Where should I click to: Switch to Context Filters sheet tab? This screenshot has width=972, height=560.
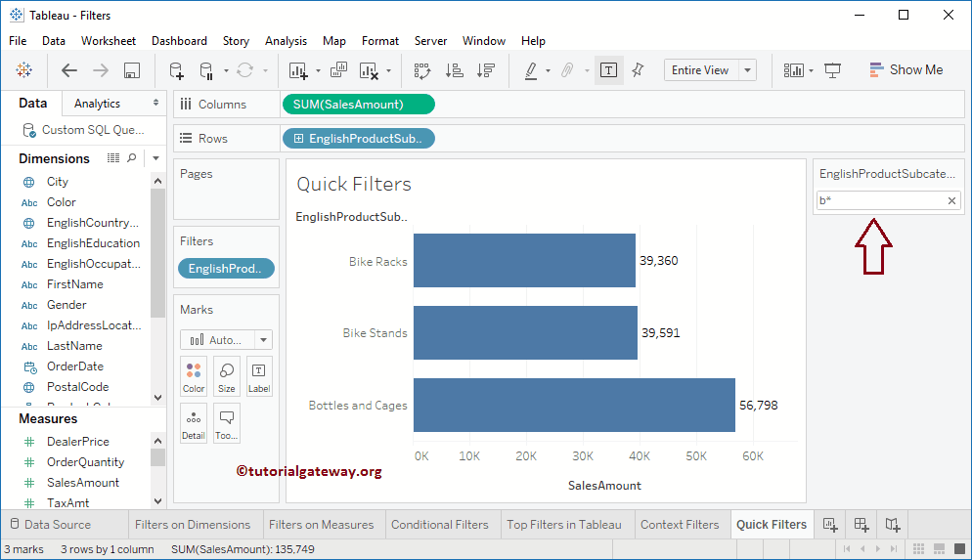pyautogui.click(x=680, y=525)
